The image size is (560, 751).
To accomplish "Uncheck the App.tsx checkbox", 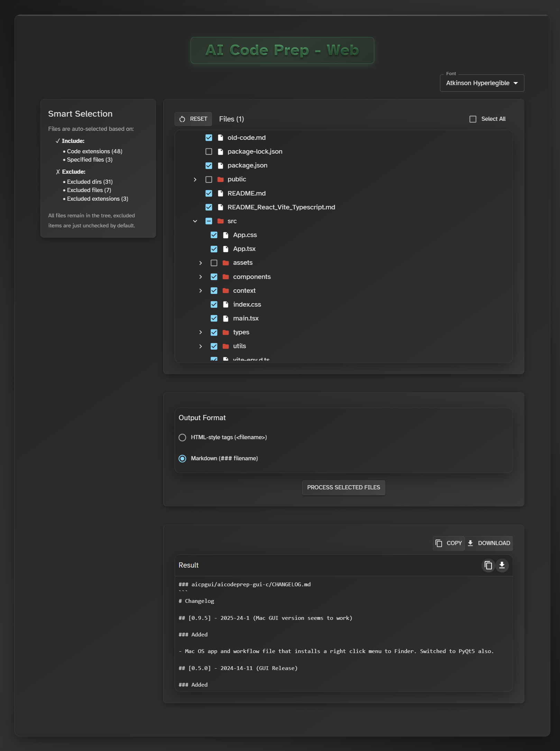I will pos(214,249).
